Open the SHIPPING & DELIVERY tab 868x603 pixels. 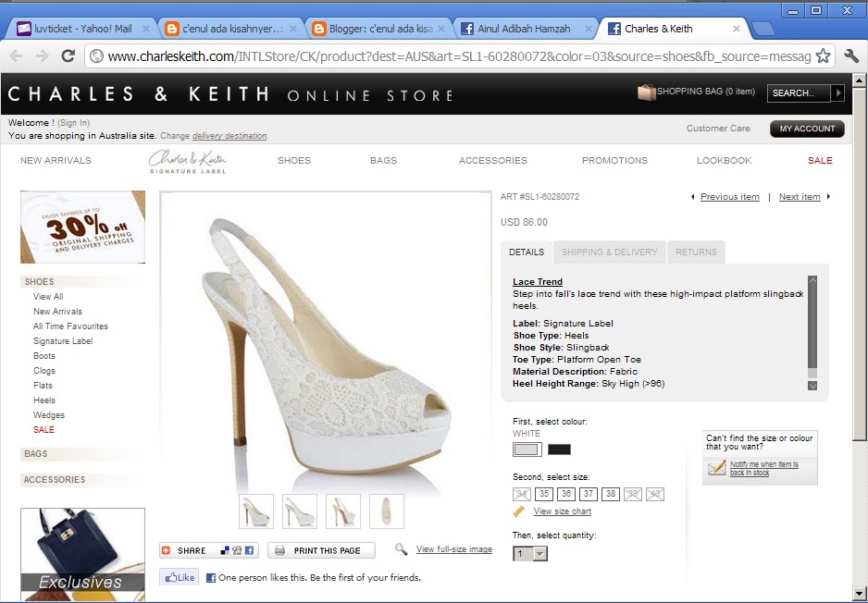pos(610,252)
